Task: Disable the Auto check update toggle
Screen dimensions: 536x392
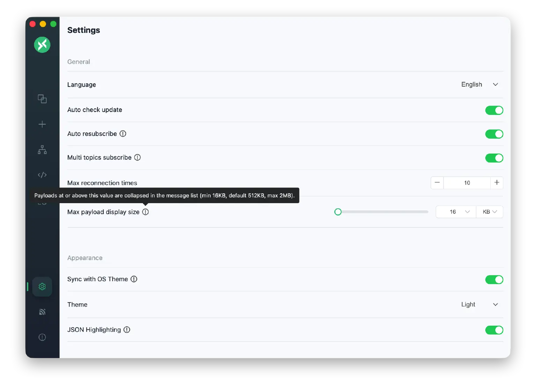Action: 494,110
